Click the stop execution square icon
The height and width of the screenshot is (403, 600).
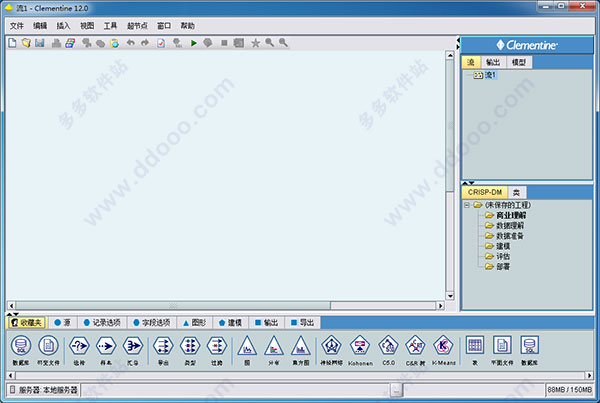click(x=225, y=43)
